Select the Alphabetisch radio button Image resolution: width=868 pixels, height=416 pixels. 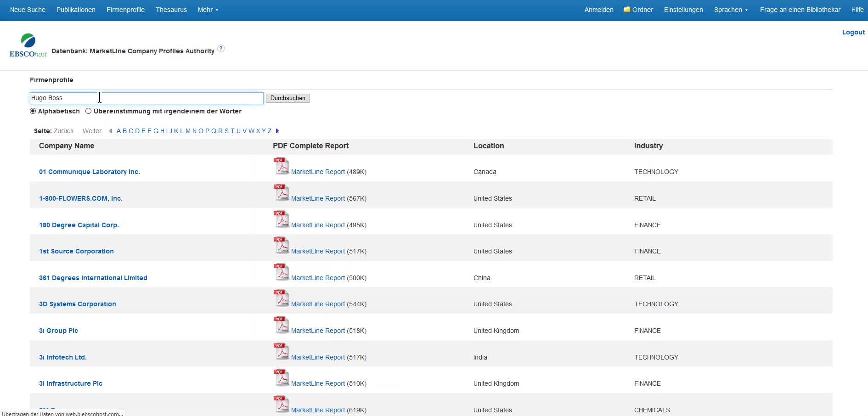point(33,111)
